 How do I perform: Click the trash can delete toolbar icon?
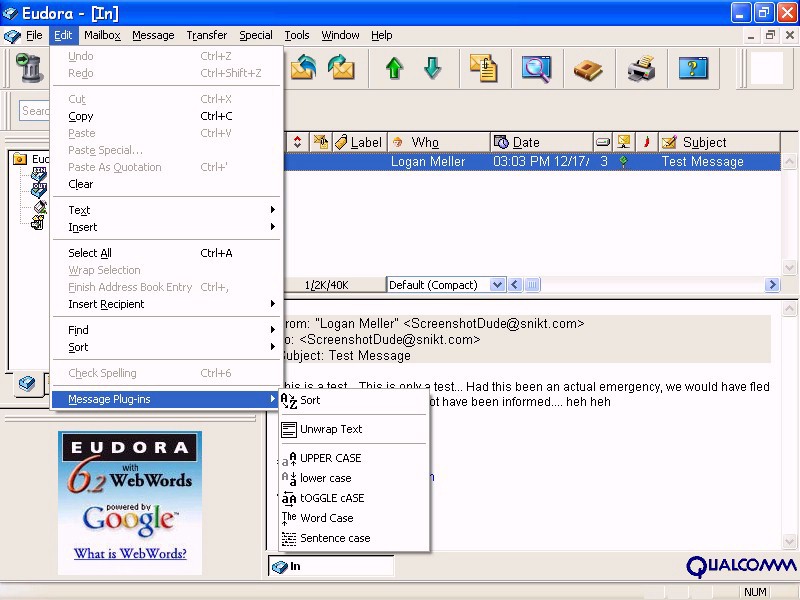(29, 68)
